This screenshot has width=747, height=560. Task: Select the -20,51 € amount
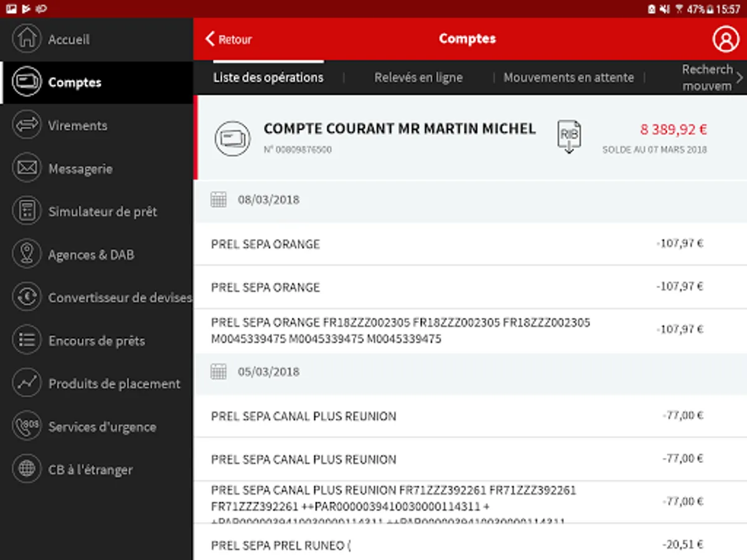(x=684, y=544)
